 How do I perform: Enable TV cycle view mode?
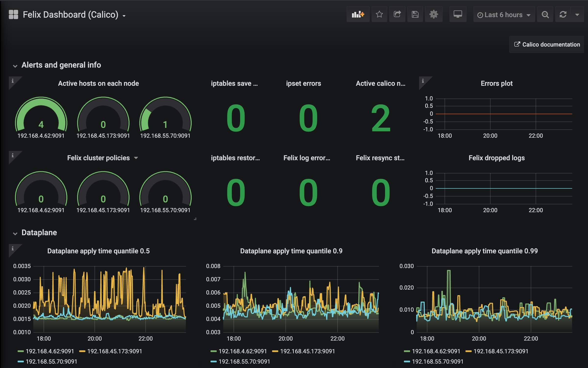[x=458, y=14]
